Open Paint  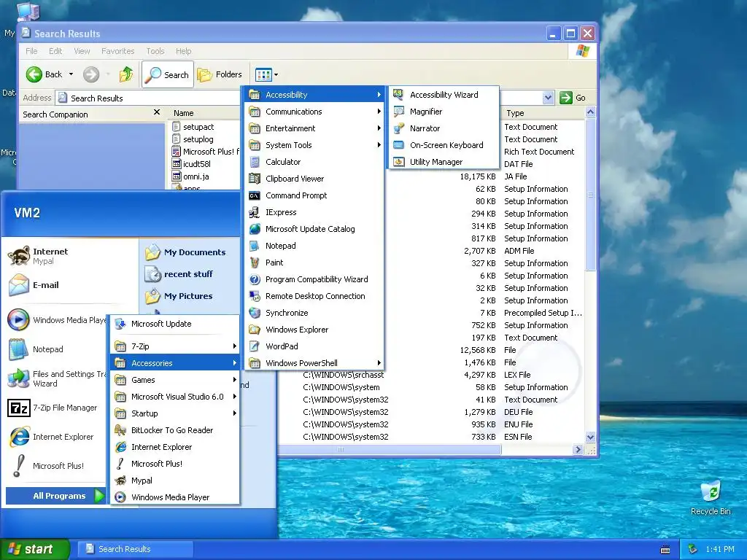click(x=314, y=262)
